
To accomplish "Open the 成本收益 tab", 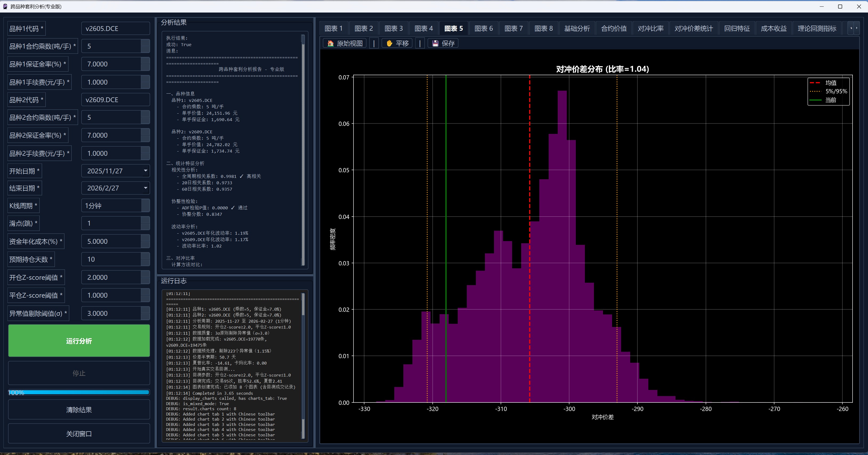I will coord(773,29).
